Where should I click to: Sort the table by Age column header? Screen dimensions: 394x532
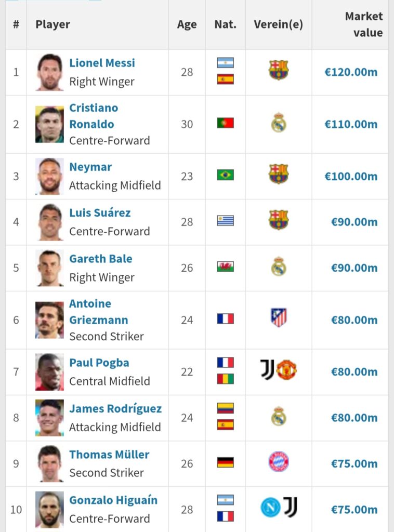(187, 24)
